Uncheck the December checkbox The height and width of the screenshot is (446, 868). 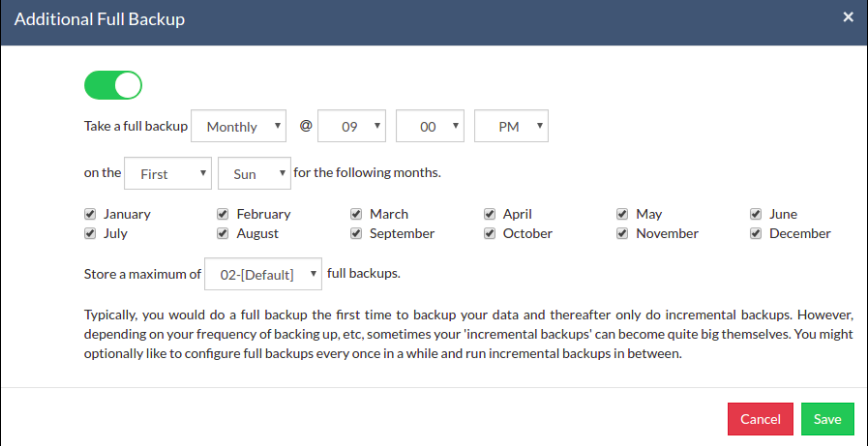[756, 234]
